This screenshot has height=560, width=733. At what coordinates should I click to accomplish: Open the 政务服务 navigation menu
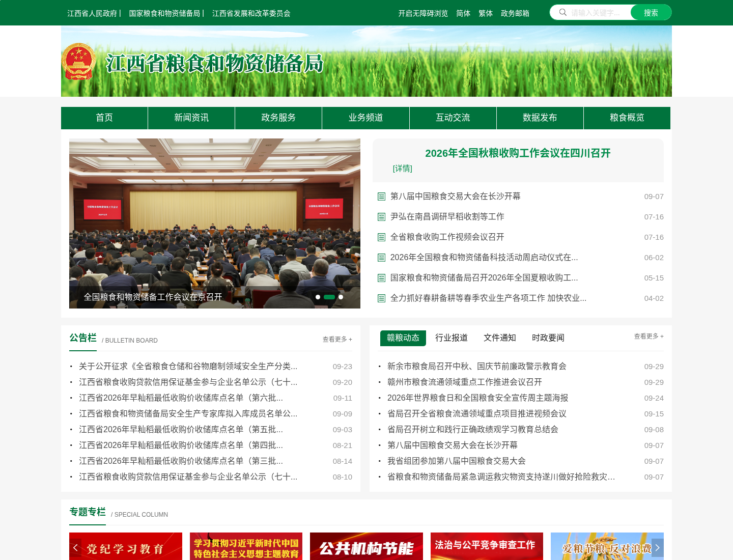click(278, 118)
